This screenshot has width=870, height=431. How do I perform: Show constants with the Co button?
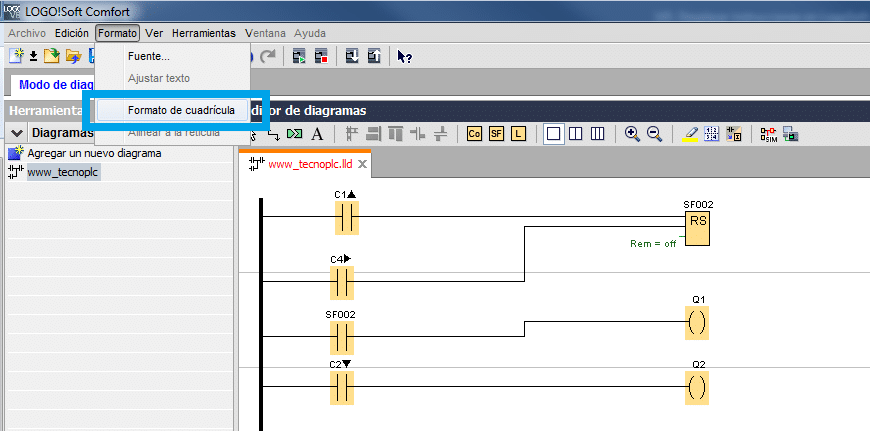click(474, 134)
